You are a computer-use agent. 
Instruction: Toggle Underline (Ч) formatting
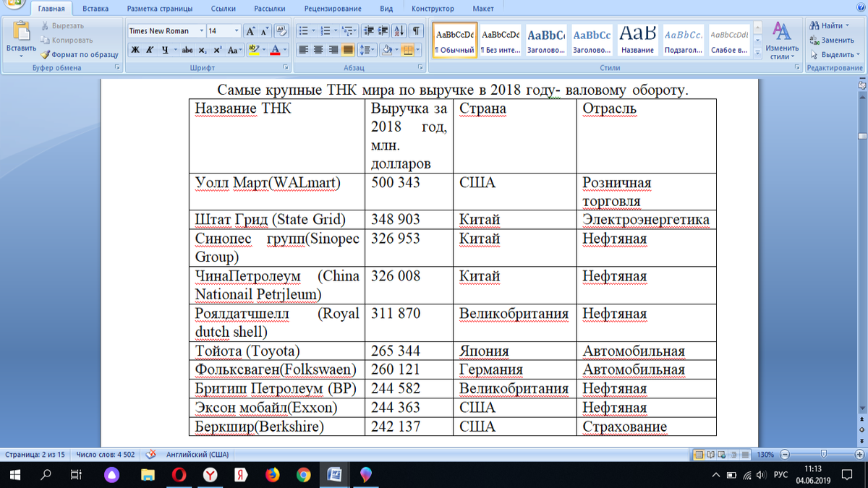click(165, 50)
